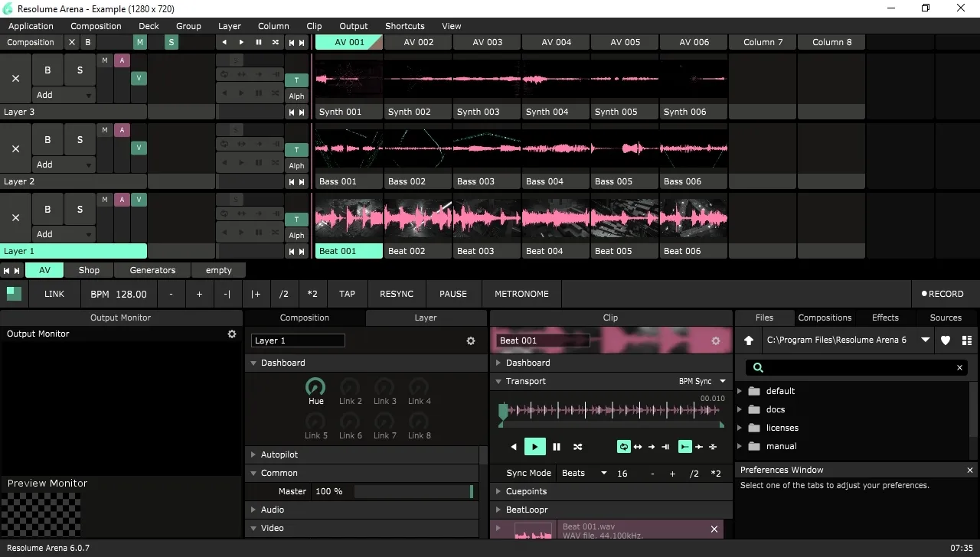The height and width of the screenshot is (557, 980).
Task: Go up one folder with arrow icon
Action: point(749,340)
